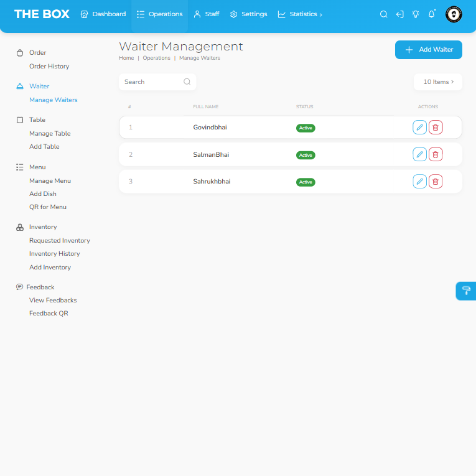Open the user profile avatar
476x476 pixels.
click(x=454, y=14)
